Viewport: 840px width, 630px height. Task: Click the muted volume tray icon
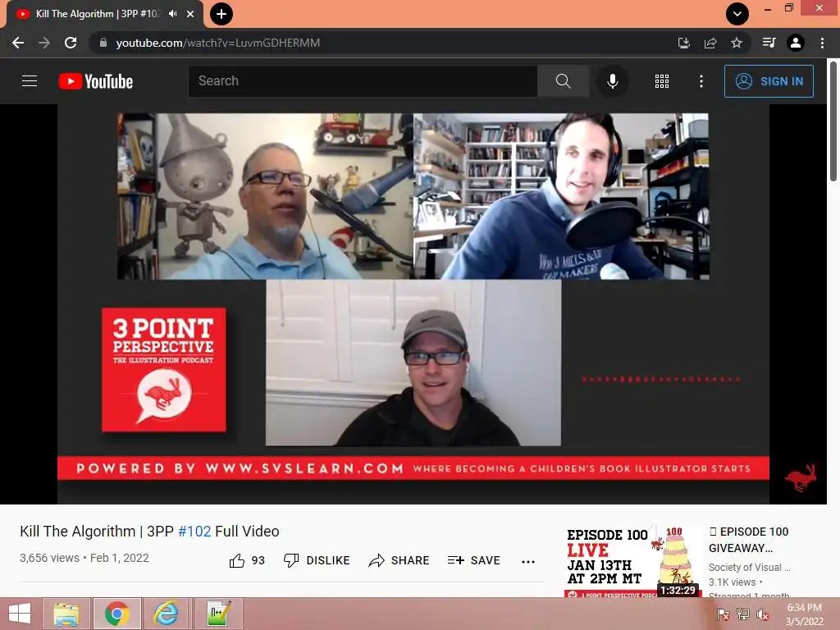(x=762, y=614)
